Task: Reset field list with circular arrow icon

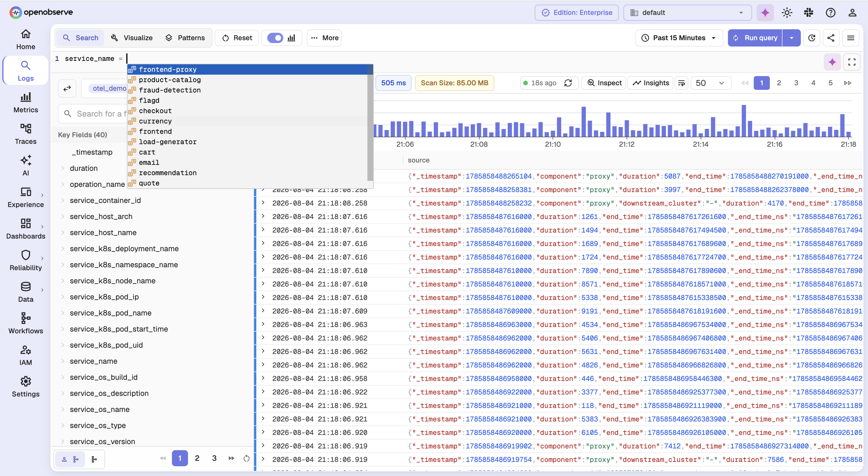Action: 246,458
